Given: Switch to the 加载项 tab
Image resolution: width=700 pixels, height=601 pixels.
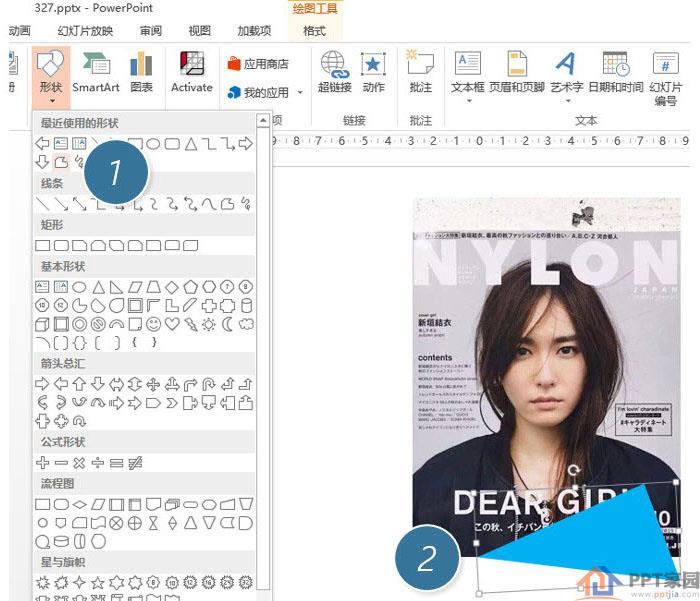Looking at the screenshot, I should click(254, 31).
